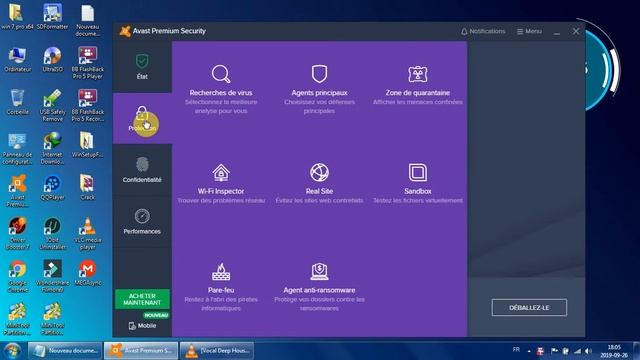Viewport: 640px width, 360px height.
Task: Select QQPlayer desktop icon
Action: coord(52,188)
